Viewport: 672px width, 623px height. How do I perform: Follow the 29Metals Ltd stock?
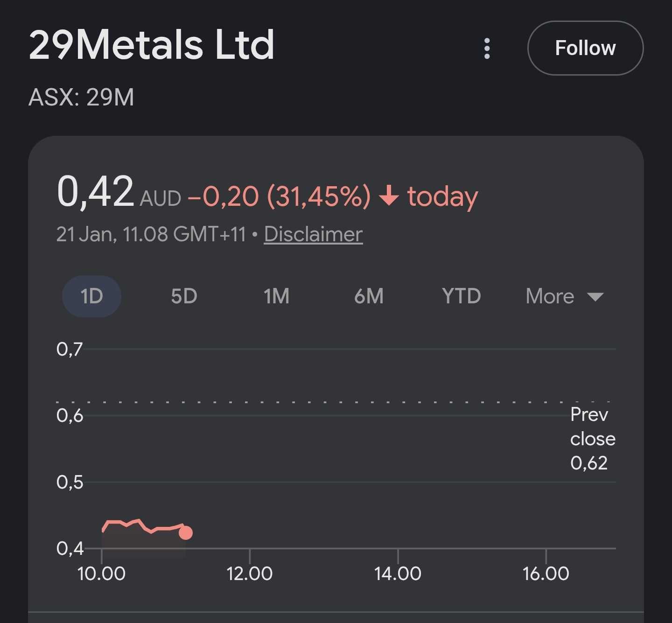click(x=585, y=48)
